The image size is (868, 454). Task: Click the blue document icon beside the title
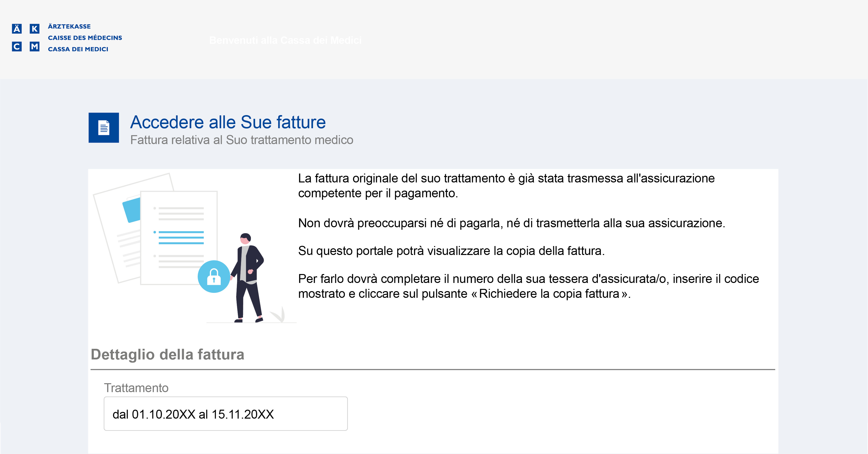pyautogui.click(x=103, y=127)
